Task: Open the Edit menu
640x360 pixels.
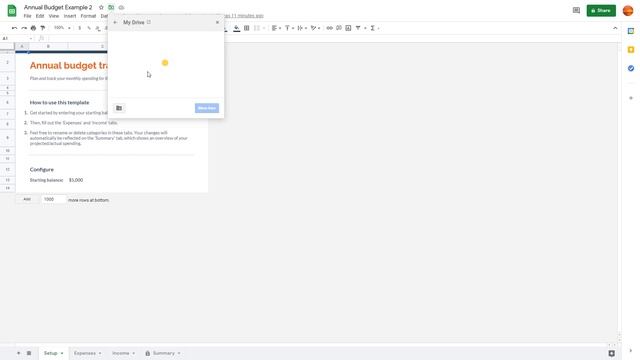Action: 40,16
